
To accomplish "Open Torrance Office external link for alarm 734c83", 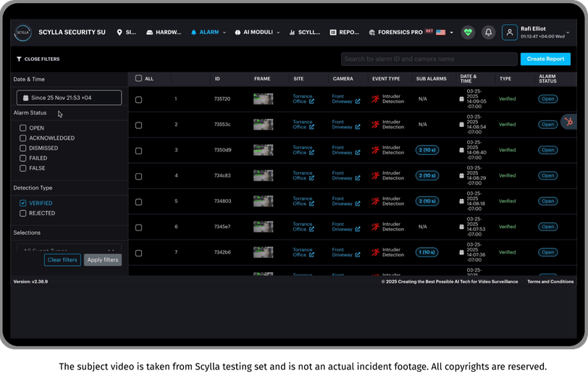I will click(x=311, y=178).
